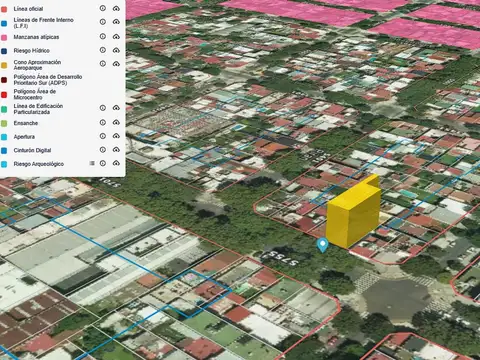Download the Línea oficial layer
Viewport: 480px width, 360px height.
pos(116,8)
